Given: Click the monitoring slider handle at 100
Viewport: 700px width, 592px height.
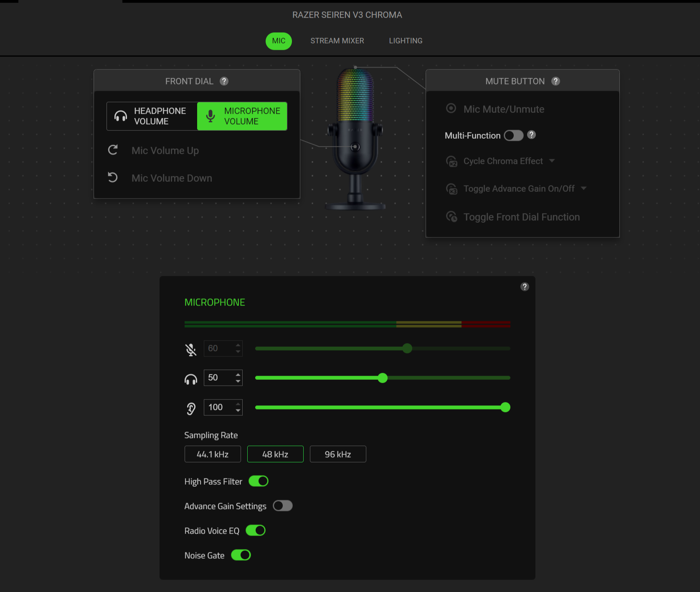Looking at the screenshot, I should (x=505, y=407).
